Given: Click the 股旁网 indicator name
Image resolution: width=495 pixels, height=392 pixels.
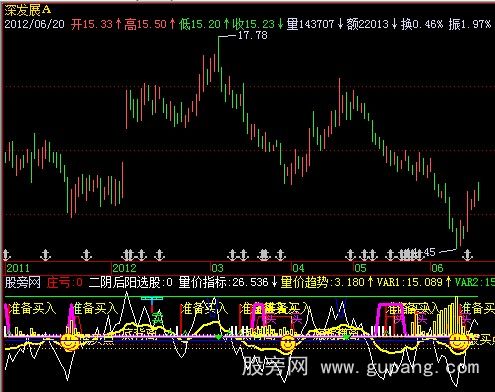Looking at the screenshot, I should tap(22, 283).
